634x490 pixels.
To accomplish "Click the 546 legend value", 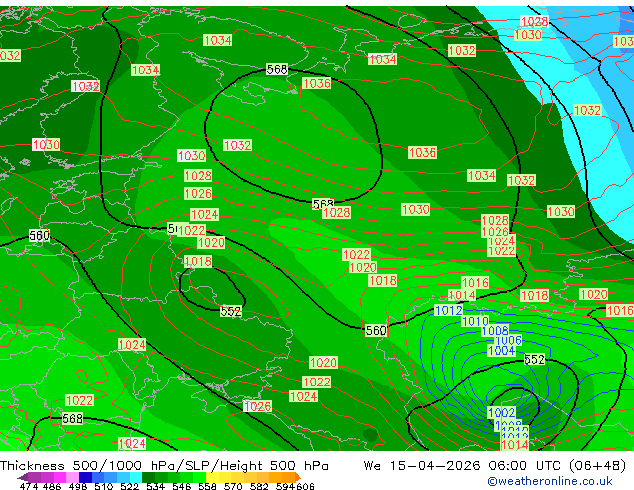I will click(182, 486).
